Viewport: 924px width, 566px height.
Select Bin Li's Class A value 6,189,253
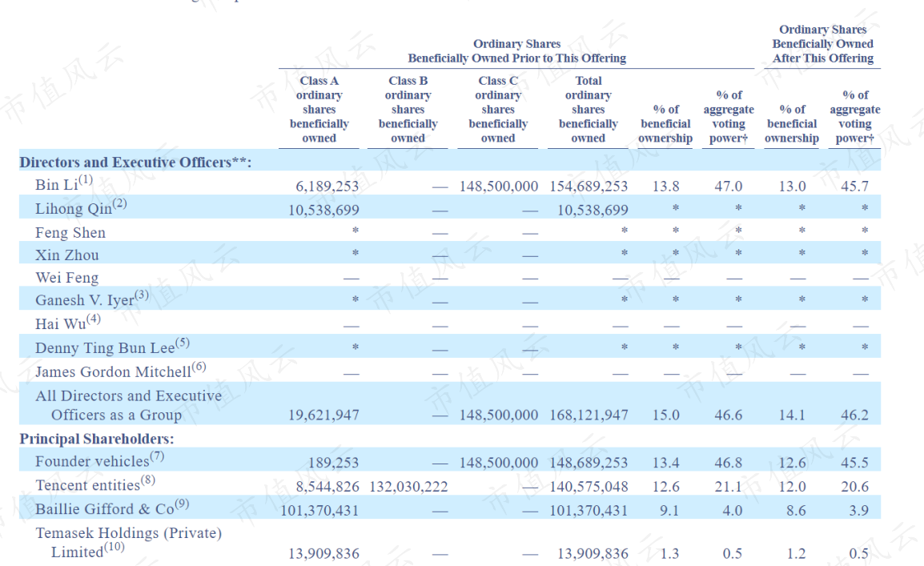(x=327, y=186)
